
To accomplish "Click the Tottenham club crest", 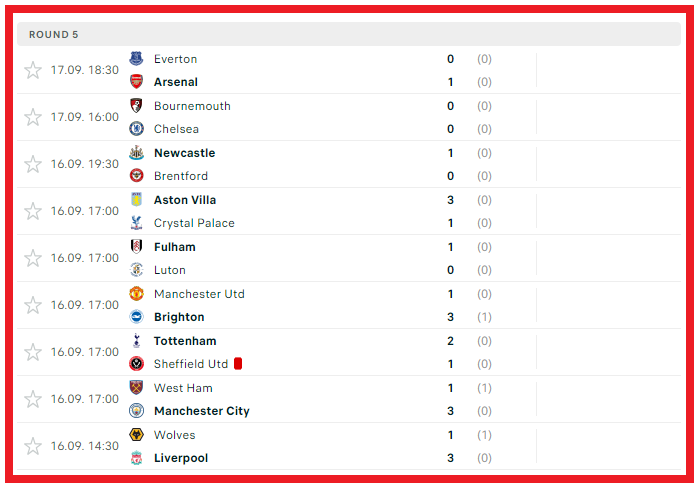I will [x=136, y=341].
